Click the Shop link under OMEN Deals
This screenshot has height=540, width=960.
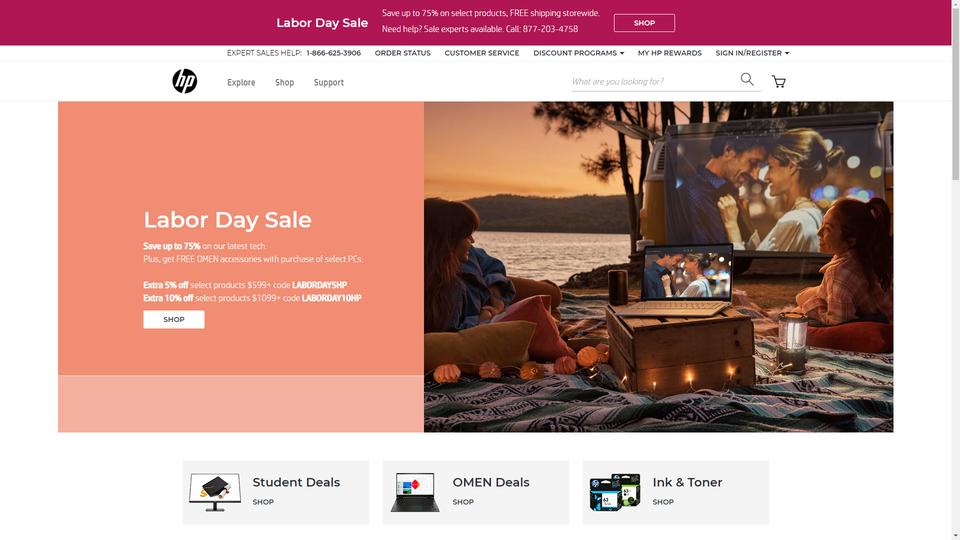463,502
